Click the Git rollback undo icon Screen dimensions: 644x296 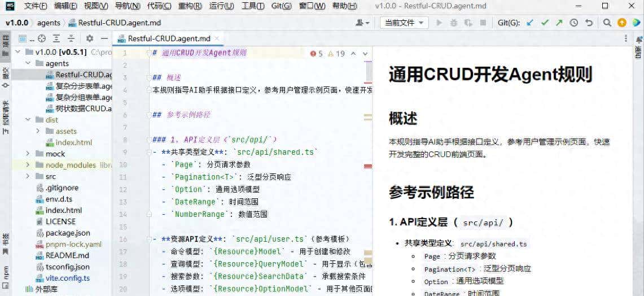pyautogui.click(x=589, y=23)
